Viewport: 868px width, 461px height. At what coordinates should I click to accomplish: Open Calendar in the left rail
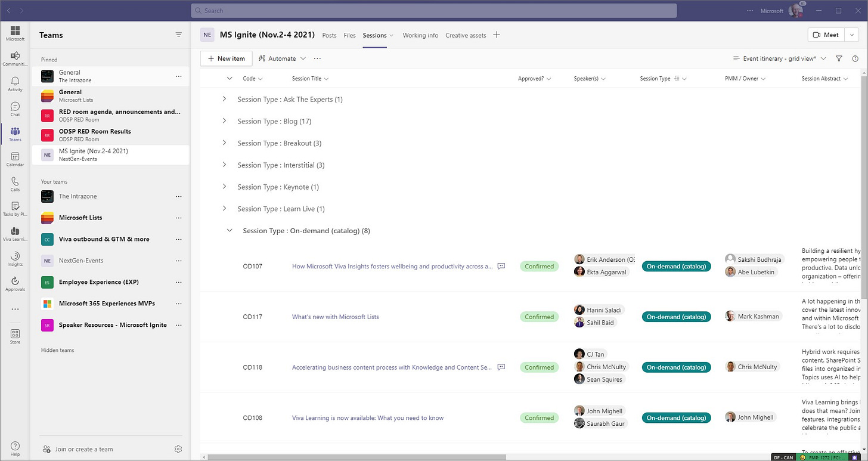15,159
